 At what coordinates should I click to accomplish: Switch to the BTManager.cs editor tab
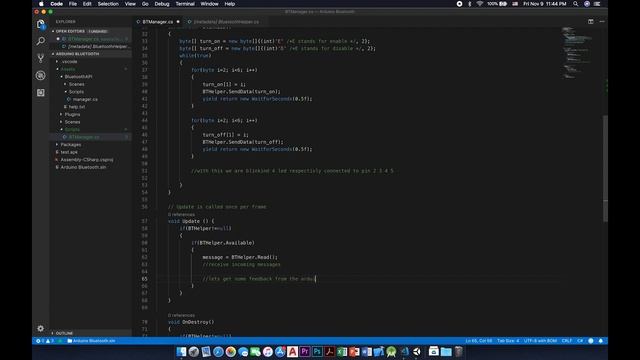158,22
